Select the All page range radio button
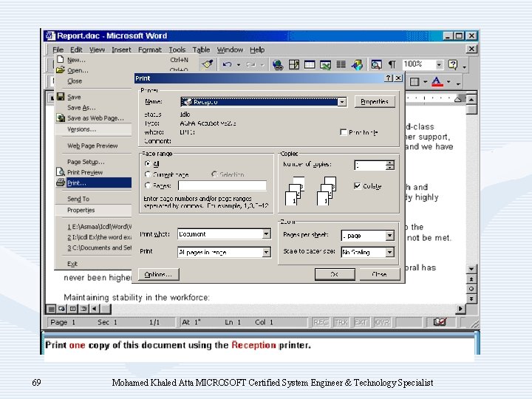This screenshot has width=532, height=399. [x=148, y=163]
